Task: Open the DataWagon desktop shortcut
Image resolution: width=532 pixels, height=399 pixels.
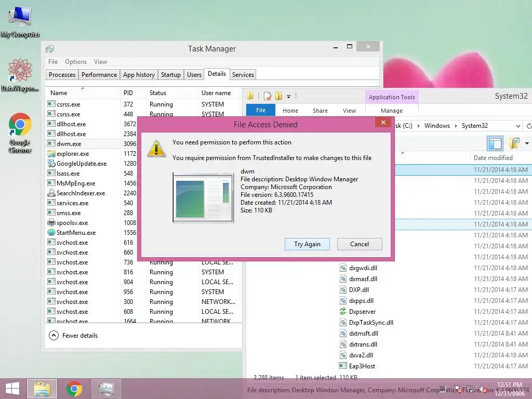Action: click(x=20, y=75)
